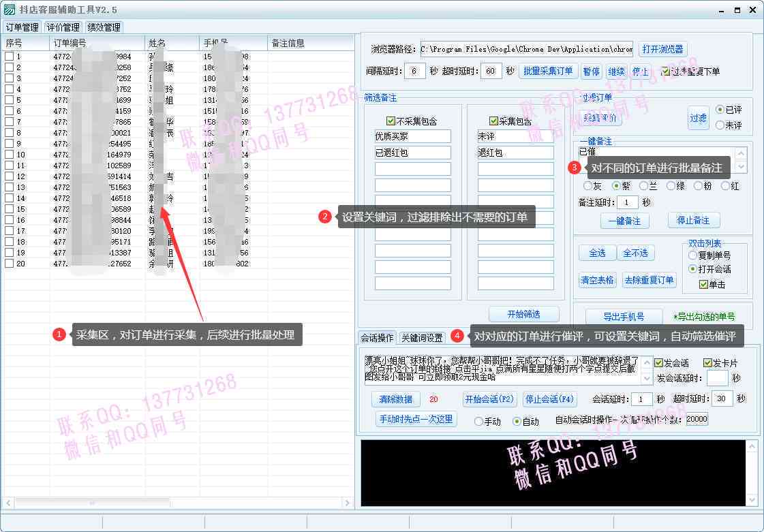This screenshot has height=532, width=764.
Task: Click the 清除数据 button
Action: (396, 399)
